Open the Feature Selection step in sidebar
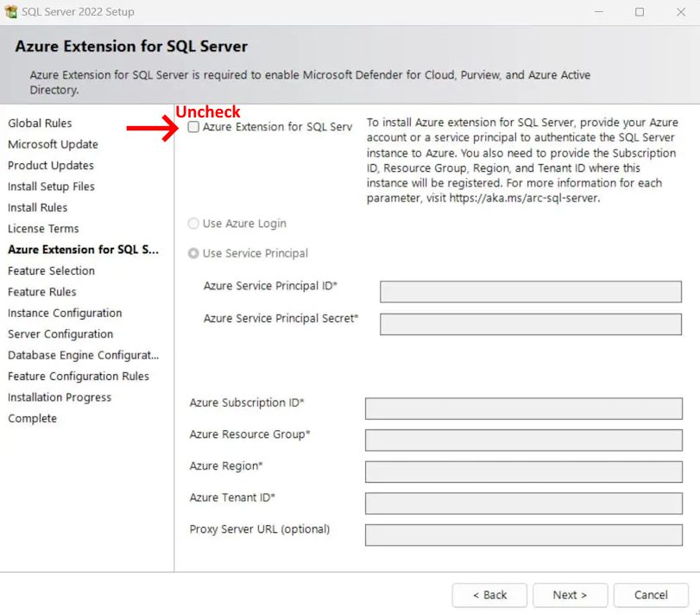The image size is (700, 615). click(52, 271)
